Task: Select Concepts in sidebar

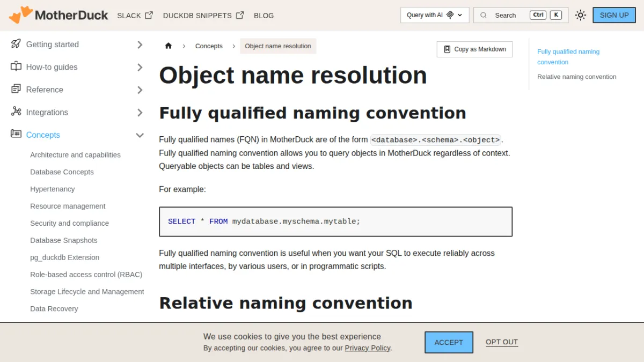Action: pos(43,135)
